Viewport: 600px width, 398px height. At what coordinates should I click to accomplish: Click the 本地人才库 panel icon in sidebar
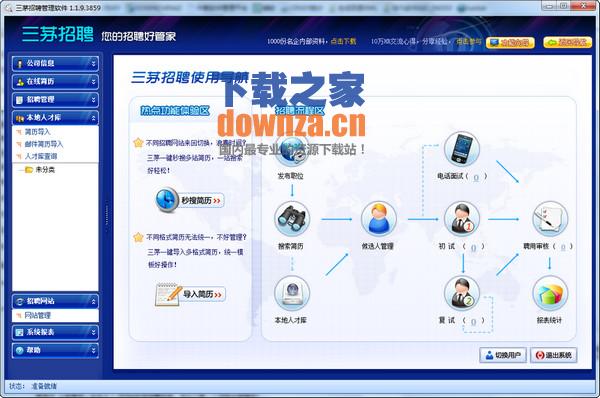(20, 118)
